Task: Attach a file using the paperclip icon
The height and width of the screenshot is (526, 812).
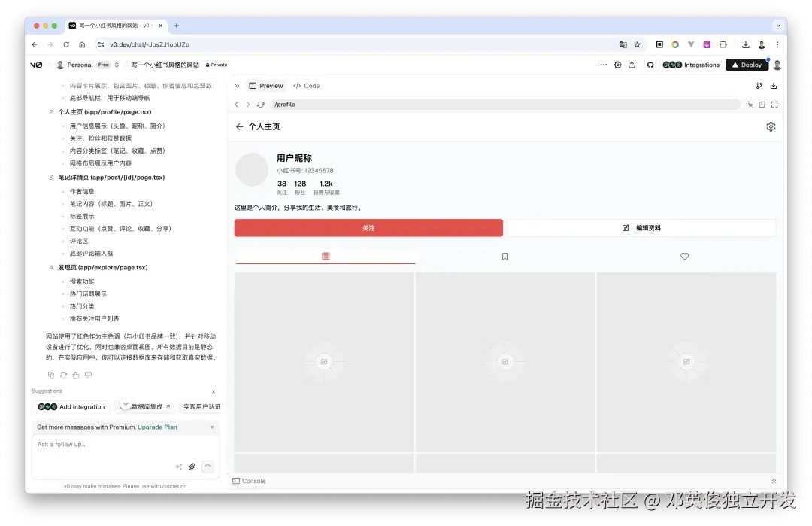Action: point(192,467)
